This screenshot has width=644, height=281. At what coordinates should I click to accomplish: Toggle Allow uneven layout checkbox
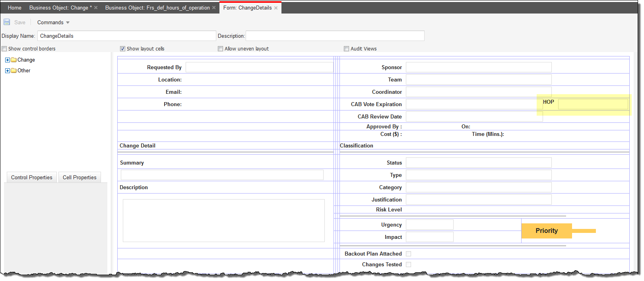[x=221, y=49]
